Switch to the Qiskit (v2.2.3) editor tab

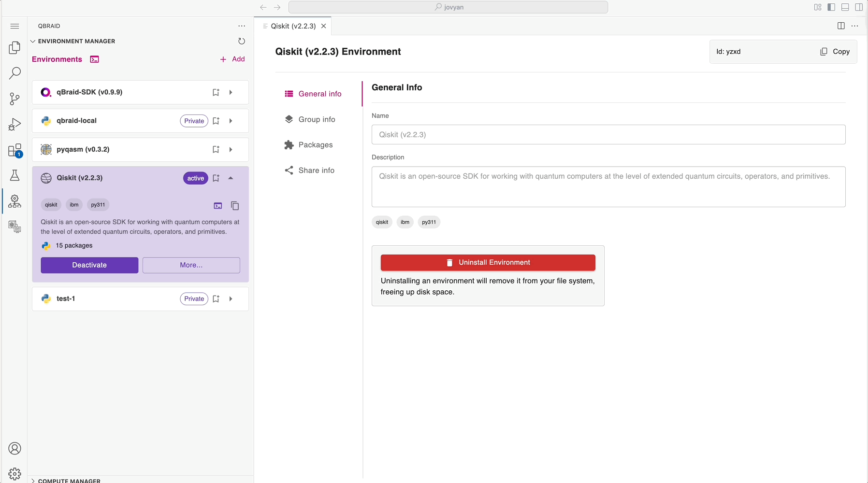293,26
